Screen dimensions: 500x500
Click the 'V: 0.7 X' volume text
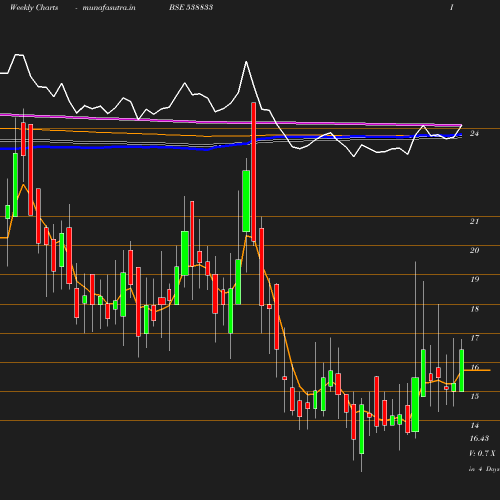(482, 453)
